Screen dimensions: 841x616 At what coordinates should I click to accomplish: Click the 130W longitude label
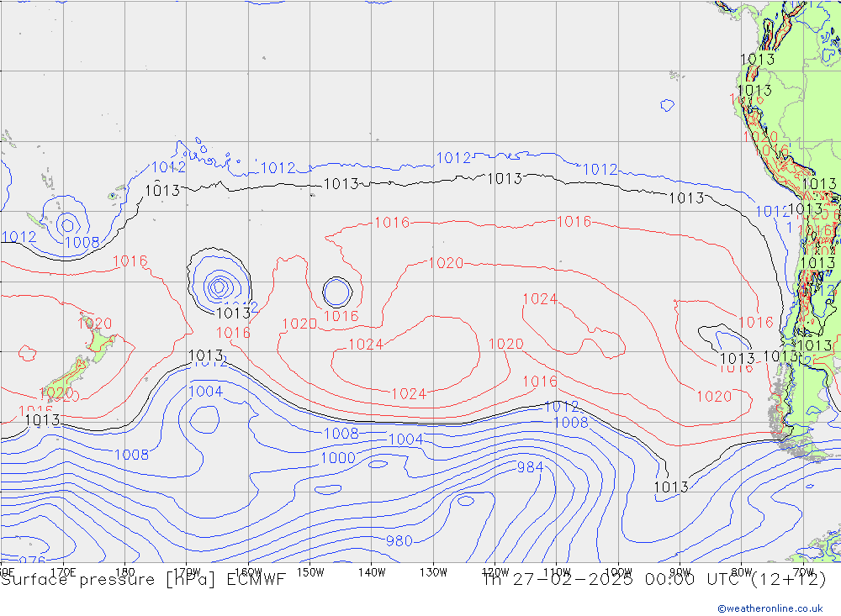coord(433,572)
